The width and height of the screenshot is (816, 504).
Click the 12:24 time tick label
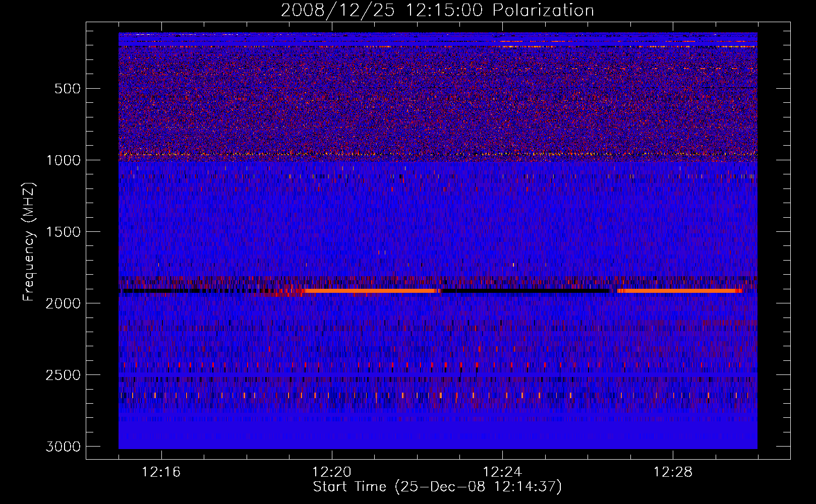(x=502, y=472)
